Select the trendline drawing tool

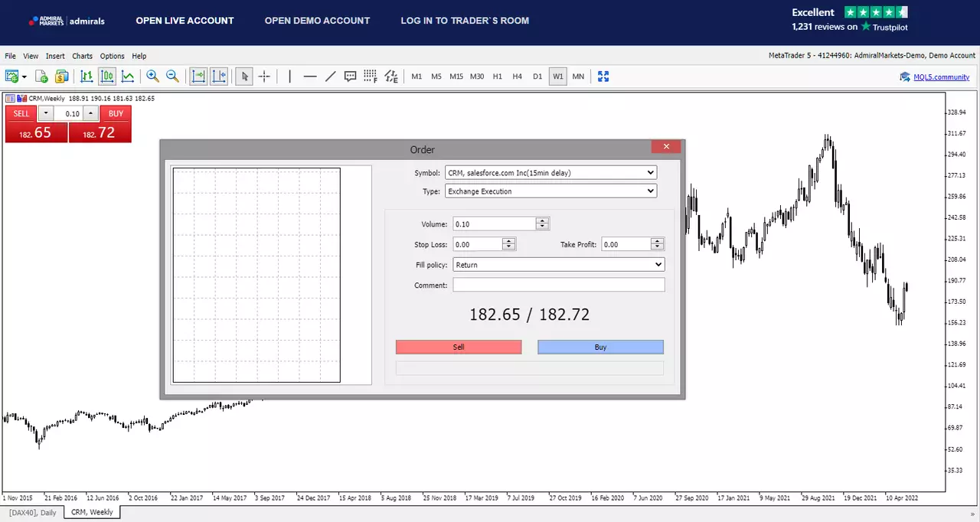pyautogui.click(x=331, y=76)
